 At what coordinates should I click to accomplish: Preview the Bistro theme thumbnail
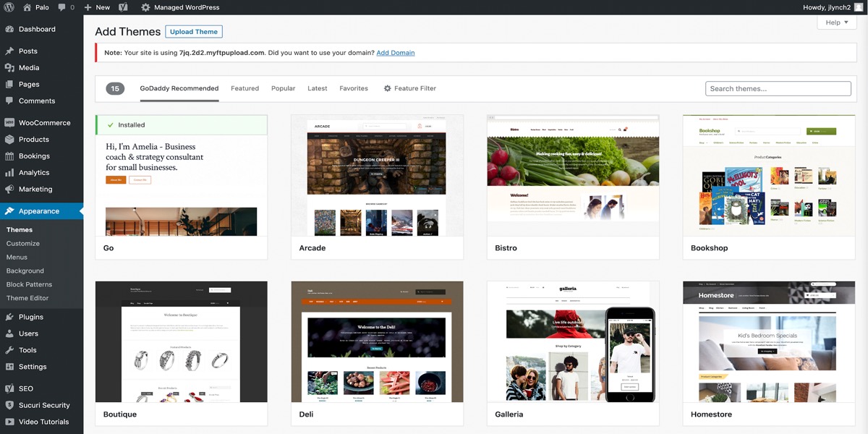573,176
